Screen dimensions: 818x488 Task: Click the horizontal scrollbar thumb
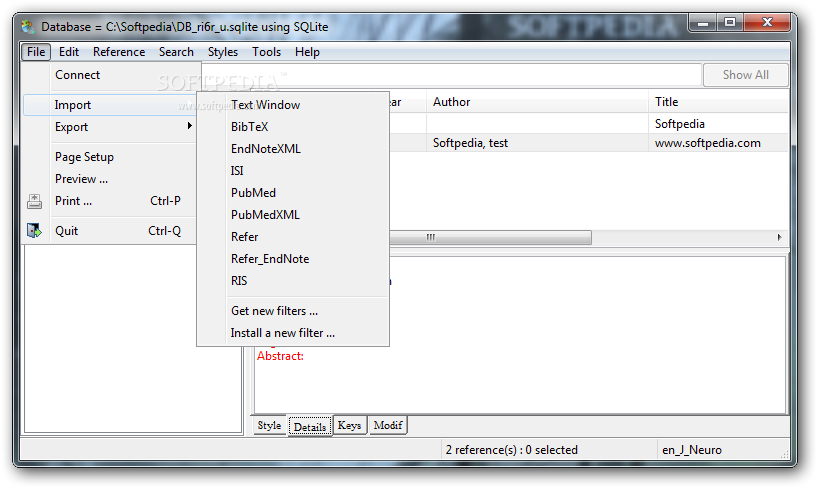point(490,237)
